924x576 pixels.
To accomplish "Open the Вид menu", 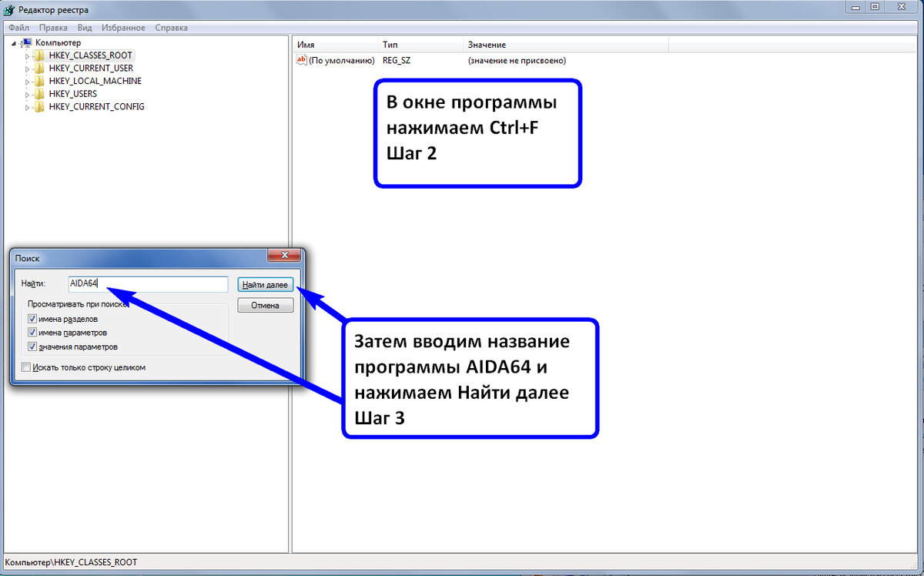I will click(85, 28).
